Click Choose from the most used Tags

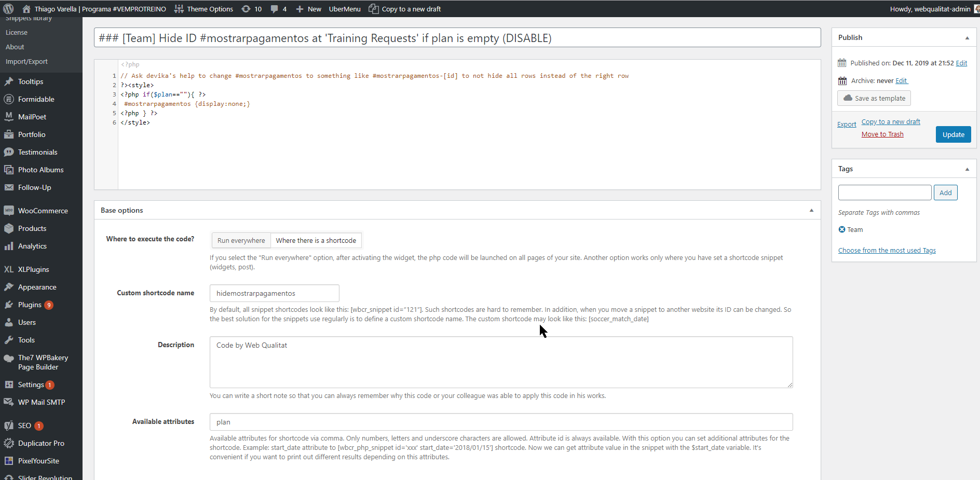887,251
